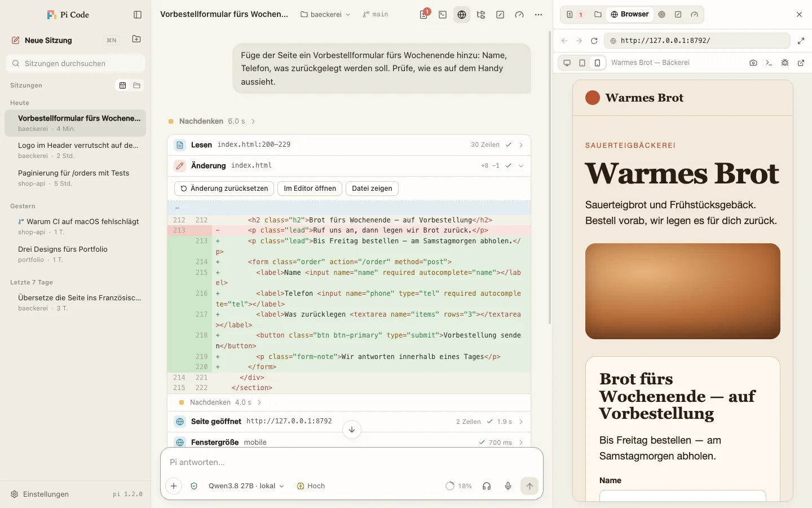
Task: Click the Sitzungen durchsuchen search field
Action: click(x=76, y=63)
